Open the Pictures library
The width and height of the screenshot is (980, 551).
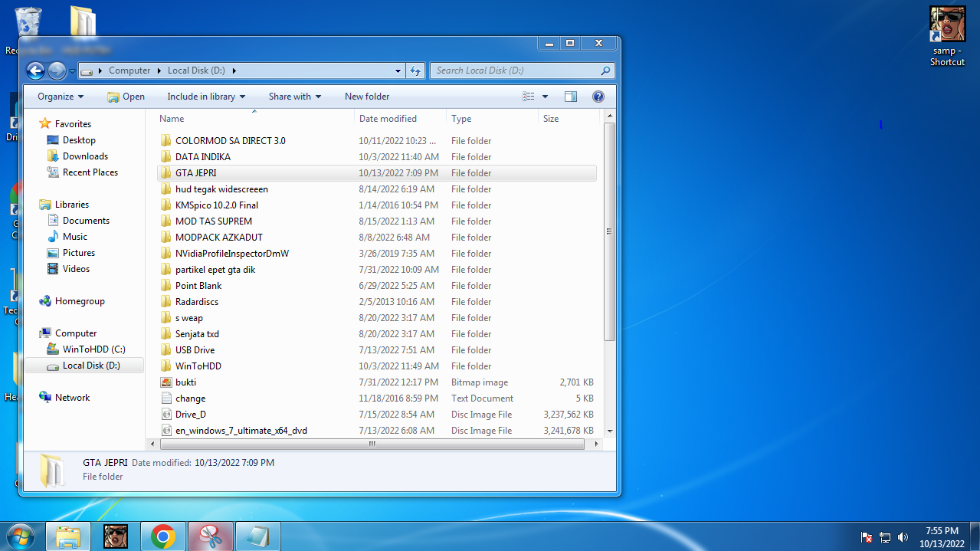tap(79, 253)
